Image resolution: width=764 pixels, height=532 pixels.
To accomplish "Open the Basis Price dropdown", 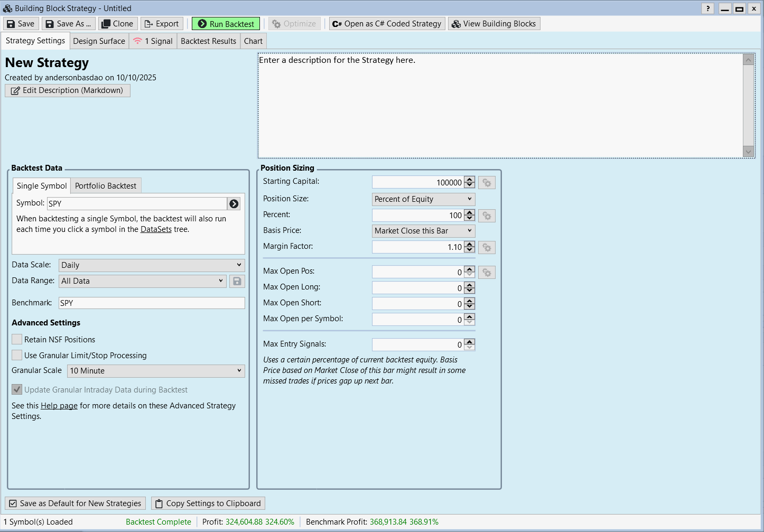I will point(423,231).
